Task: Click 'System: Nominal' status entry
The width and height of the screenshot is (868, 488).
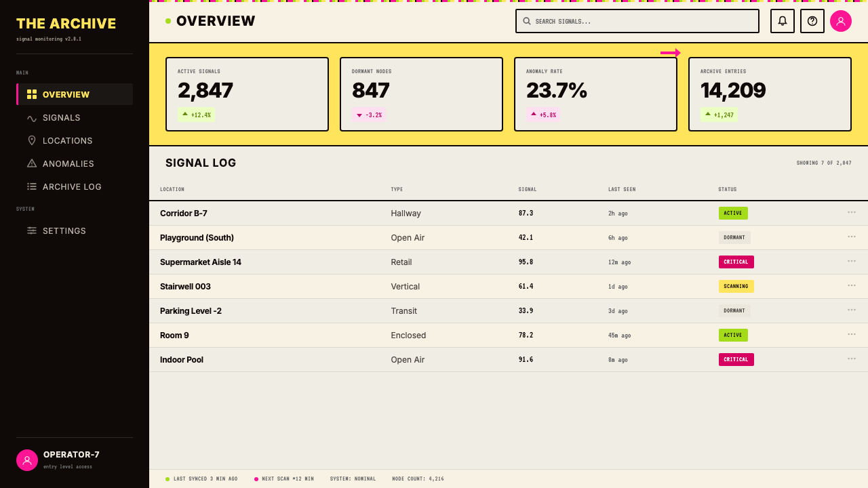Action: coord(353,479)
